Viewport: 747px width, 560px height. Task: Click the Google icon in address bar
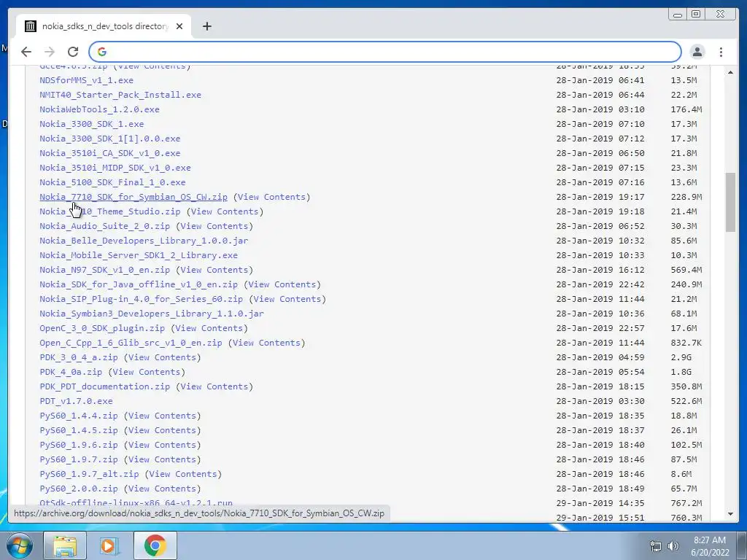[102, 52]
